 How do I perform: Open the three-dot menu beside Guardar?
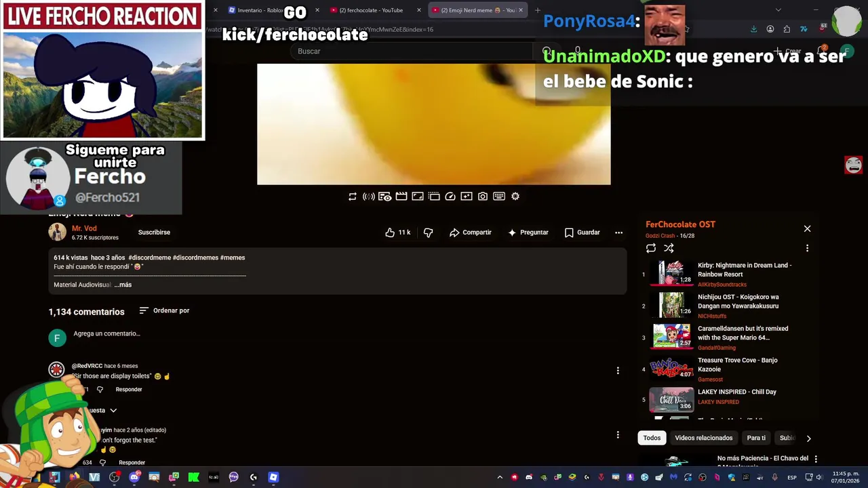click(x=618, y=232)
